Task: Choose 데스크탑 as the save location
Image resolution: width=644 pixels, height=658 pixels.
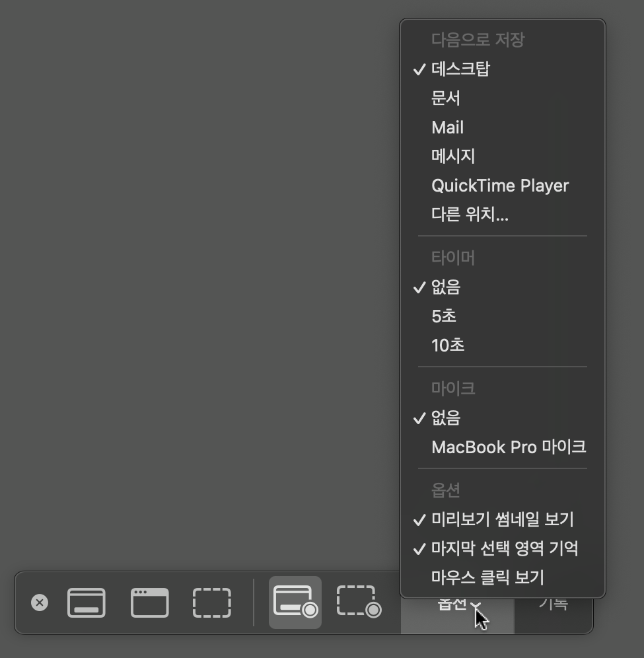Action: point(503,69)
